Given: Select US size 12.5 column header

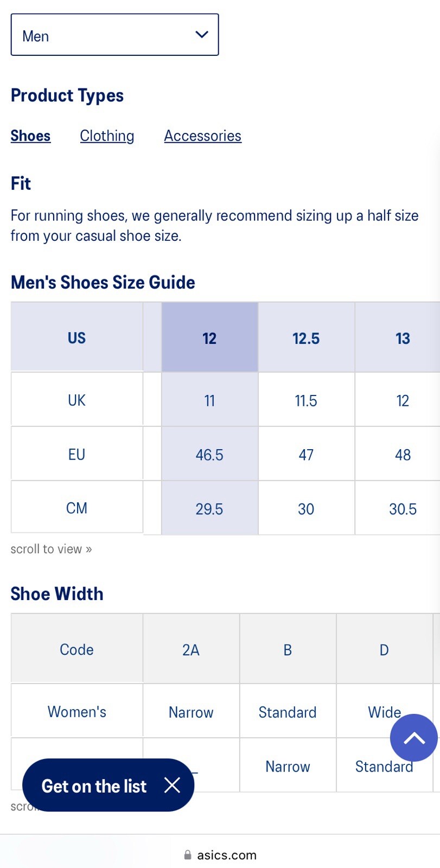Looking at the screenshot, I should [x=306, y=337].
